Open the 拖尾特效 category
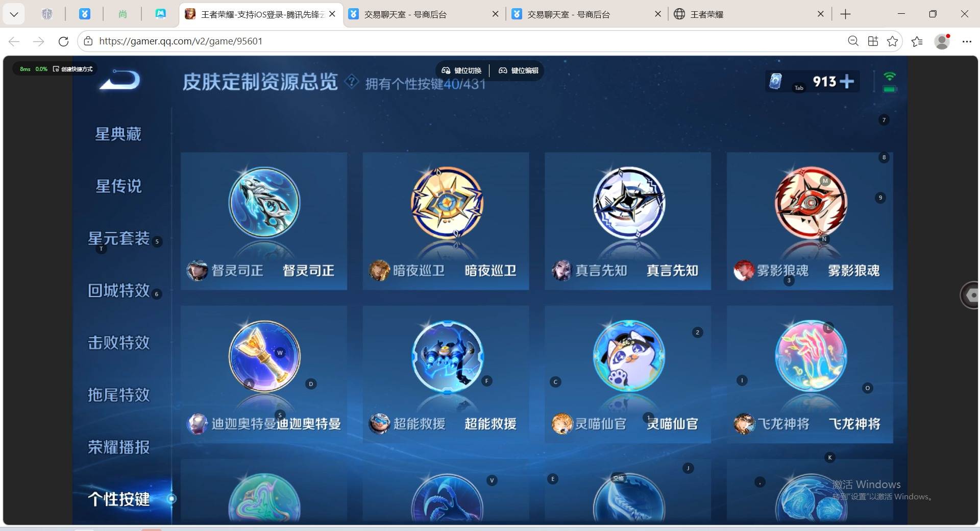The image size is (980, 531). click(118, 395)
